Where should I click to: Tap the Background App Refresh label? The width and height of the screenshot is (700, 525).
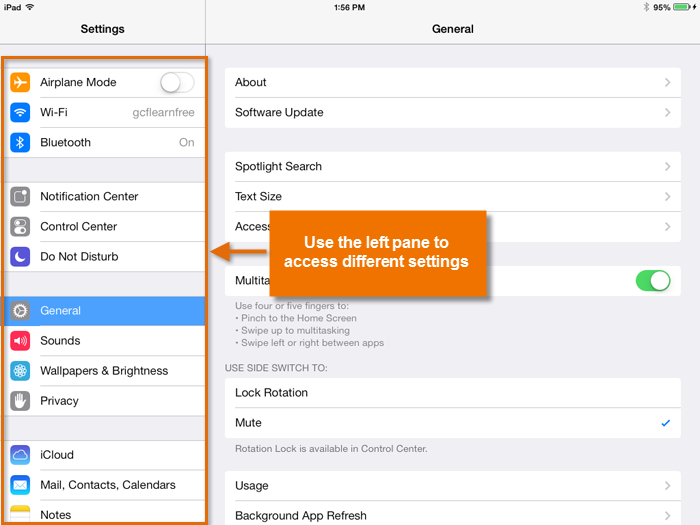[x=300, y=516]
